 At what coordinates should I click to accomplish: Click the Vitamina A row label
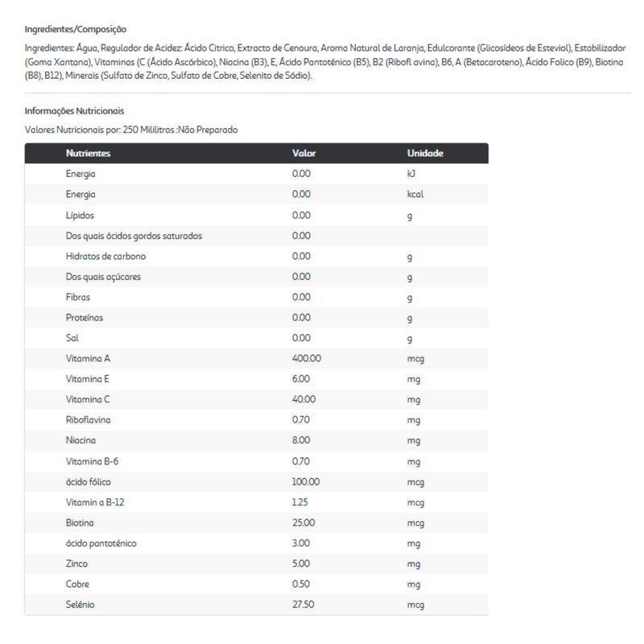click(x=87, y=358)
